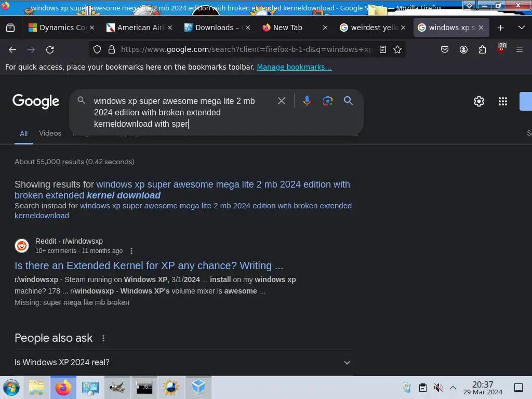The height and width of the screenshot is (399, 532).
Task: Open 'Is there an Extended Kernel for XP' result
Action: coord(149,265)
